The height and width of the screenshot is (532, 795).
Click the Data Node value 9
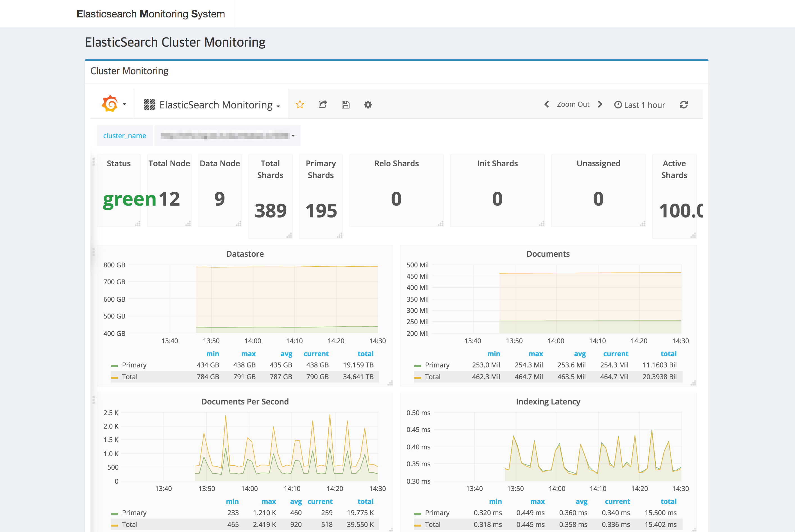219,199
